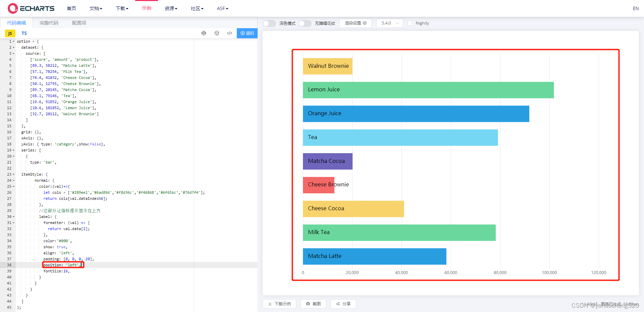Select the TS language tab

click(x=24, y=33)
